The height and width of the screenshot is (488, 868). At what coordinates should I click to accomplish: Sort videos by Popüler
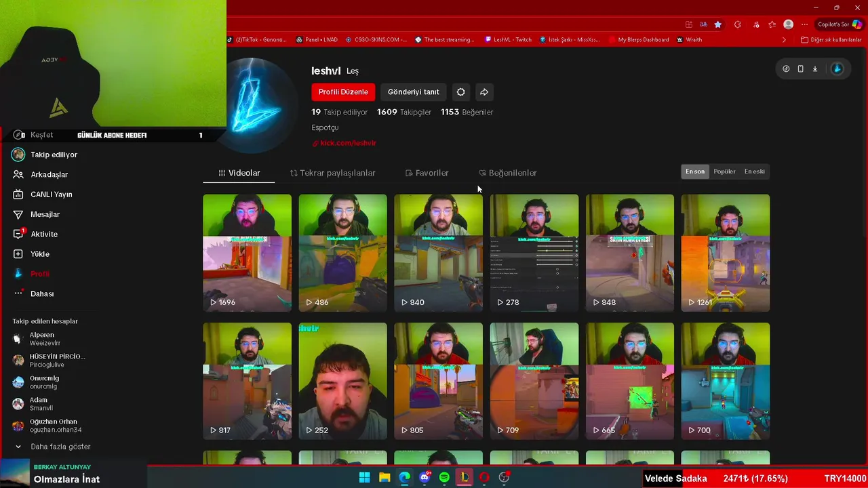[x=724, y=171]
